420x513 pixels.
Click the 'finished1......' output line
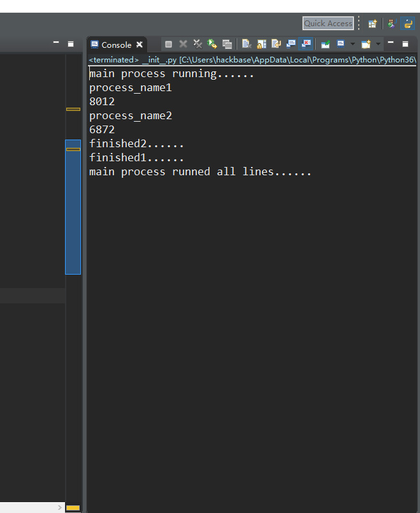point(136,157)
